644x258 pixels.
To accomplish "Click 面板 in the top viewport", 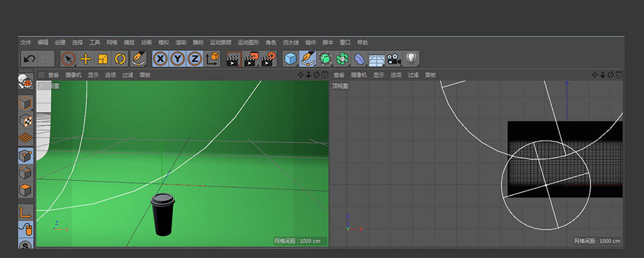I will pyautogui.click(x=431, y=75).
